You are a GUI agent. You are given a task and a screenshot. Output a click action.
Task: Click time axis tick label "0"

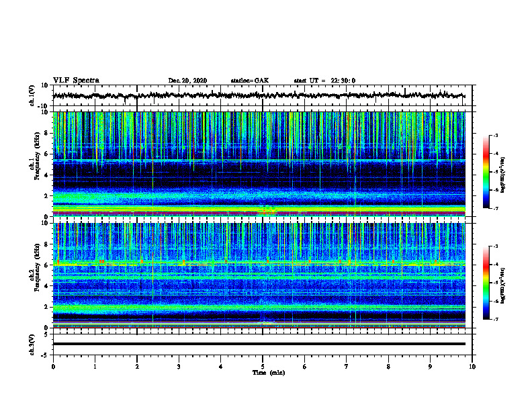pyautogui.click(x=53, y=367)
